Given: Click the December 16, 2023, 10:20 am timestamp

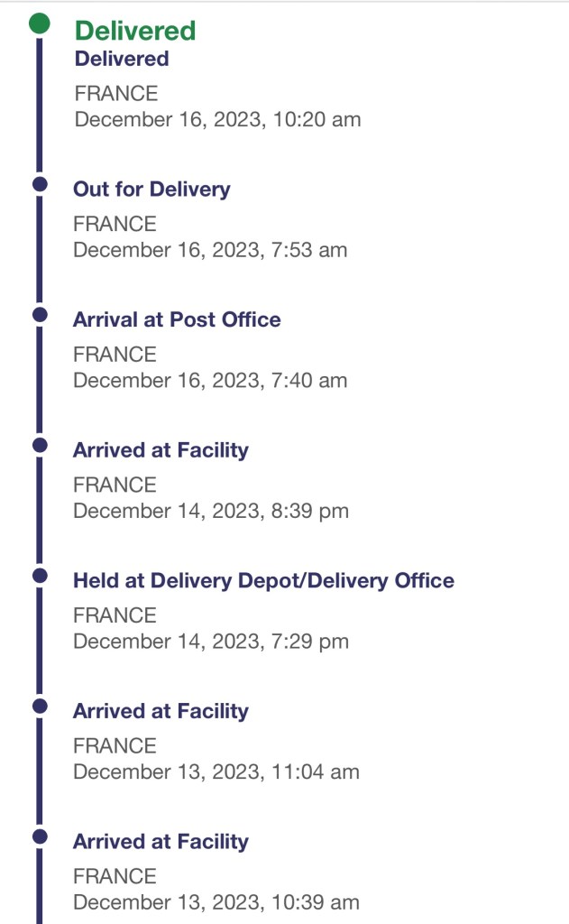Looking at the screenshot, I should coord(217,119).
